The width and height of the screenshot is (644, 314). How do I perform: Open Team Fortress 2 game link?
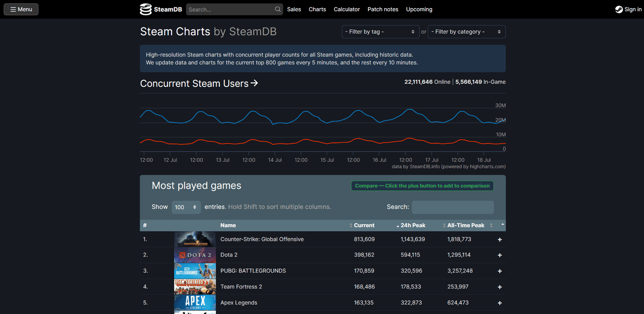click(x=241, y=287)
